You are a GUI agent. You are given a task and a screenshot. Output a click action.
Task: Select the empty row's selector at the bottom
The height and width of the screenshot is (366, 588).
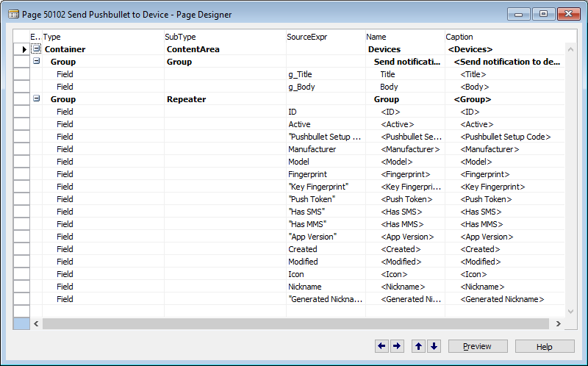[x=21, y=311]
